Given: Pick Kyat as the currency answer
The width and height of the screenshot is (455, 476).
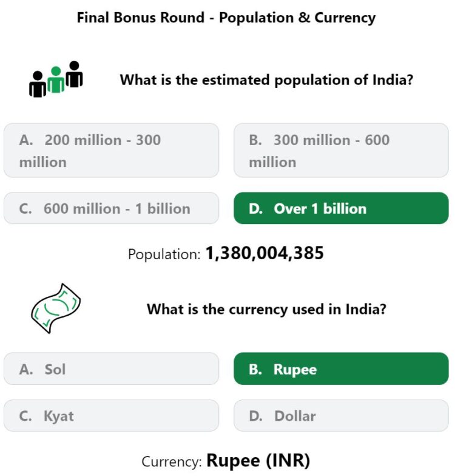Looking at the screenshot, I should (x=112, y=415).
